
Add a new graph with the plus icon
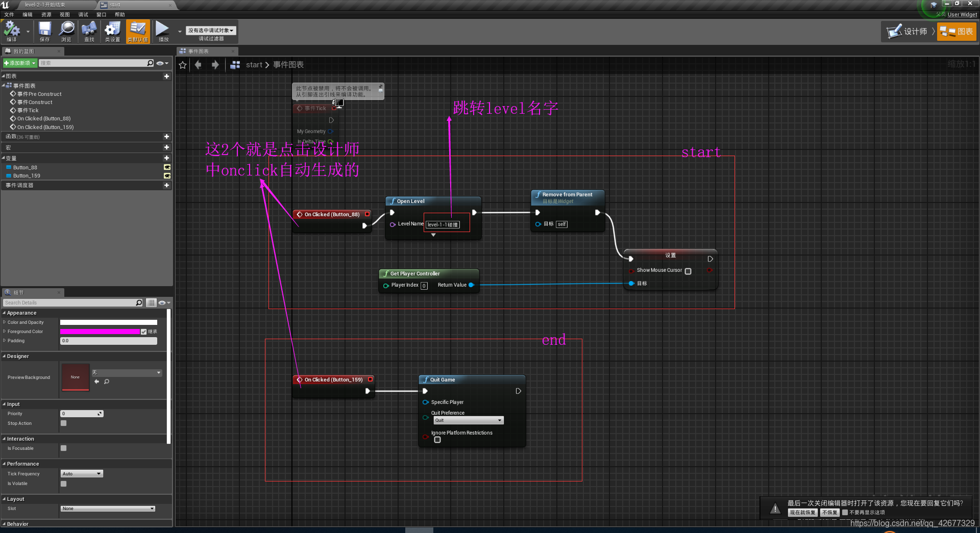166,76
